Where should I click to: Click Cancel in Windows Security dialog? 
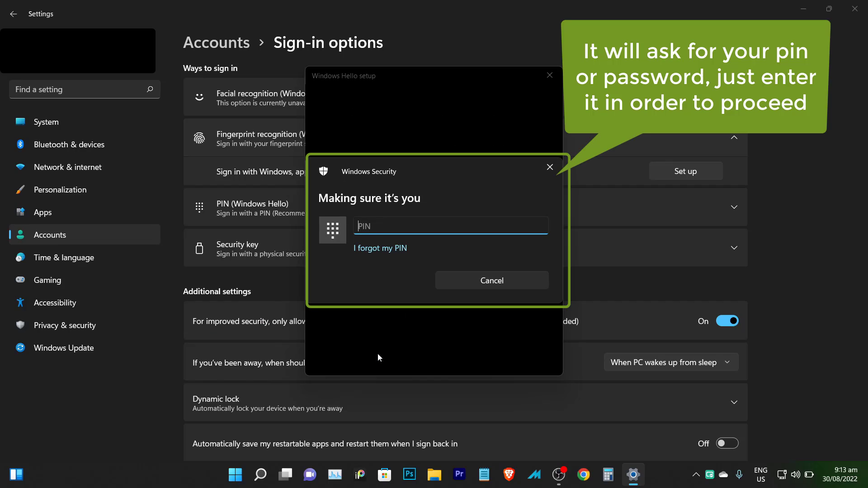tap(492, 281)
